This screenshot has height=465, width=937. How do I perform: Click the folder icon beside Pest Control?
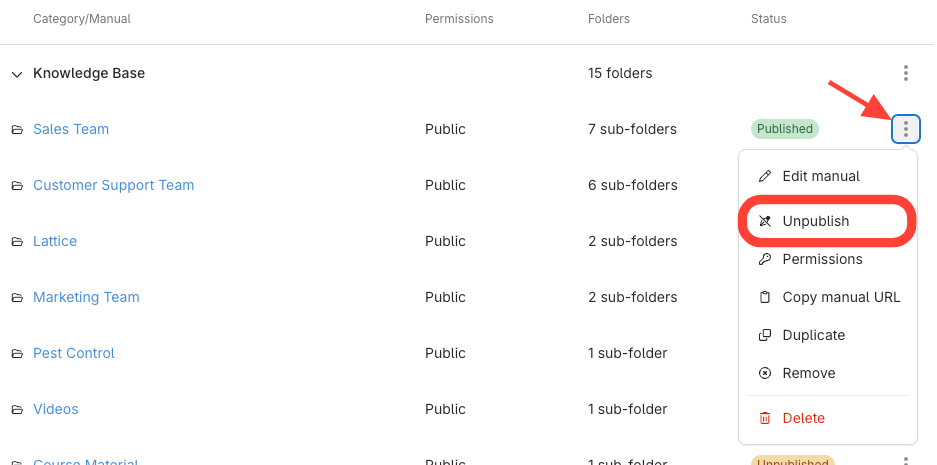pos(17,353)
